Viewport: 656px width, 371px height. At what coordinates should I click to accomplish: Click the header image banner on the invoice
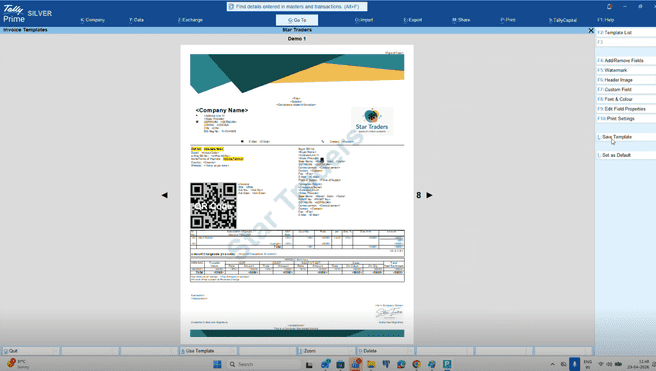click(x=297, y=74)
